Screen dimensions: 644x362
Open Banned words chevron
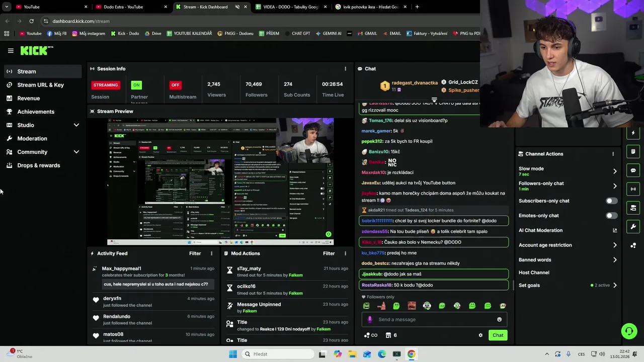click(615, 260)
